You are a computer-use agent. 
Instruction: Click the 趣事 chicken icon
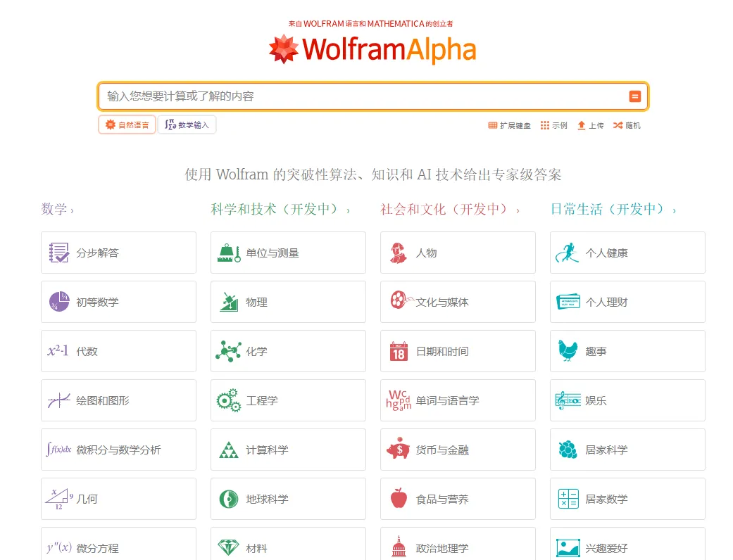(568, 351)
